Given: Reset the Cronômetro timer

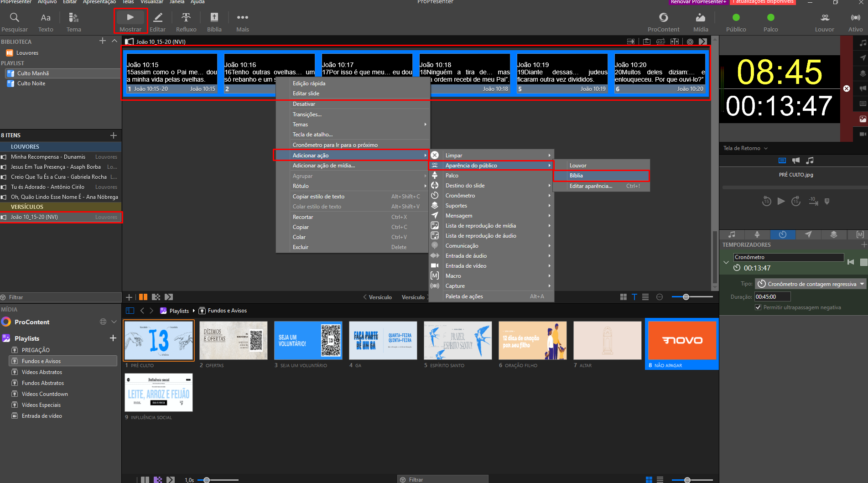Looking at the screenshot, I should [x=850, y=262].
